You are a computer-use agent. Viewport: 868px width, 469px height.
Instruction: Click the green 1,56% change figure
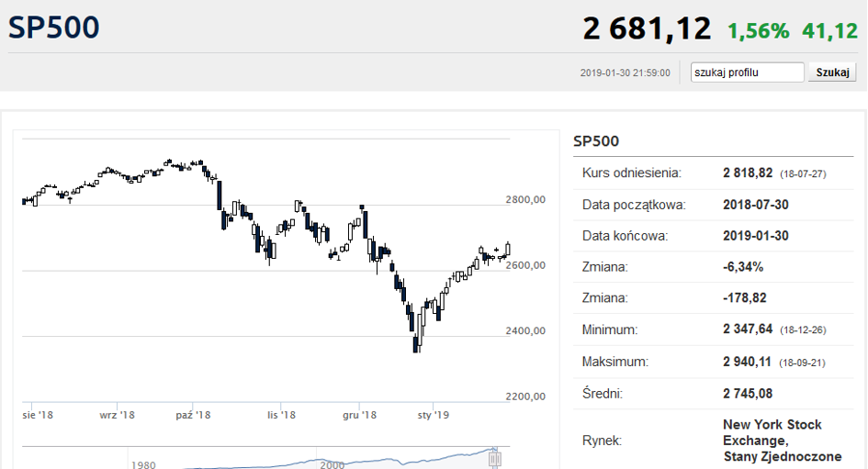(758, 31)
